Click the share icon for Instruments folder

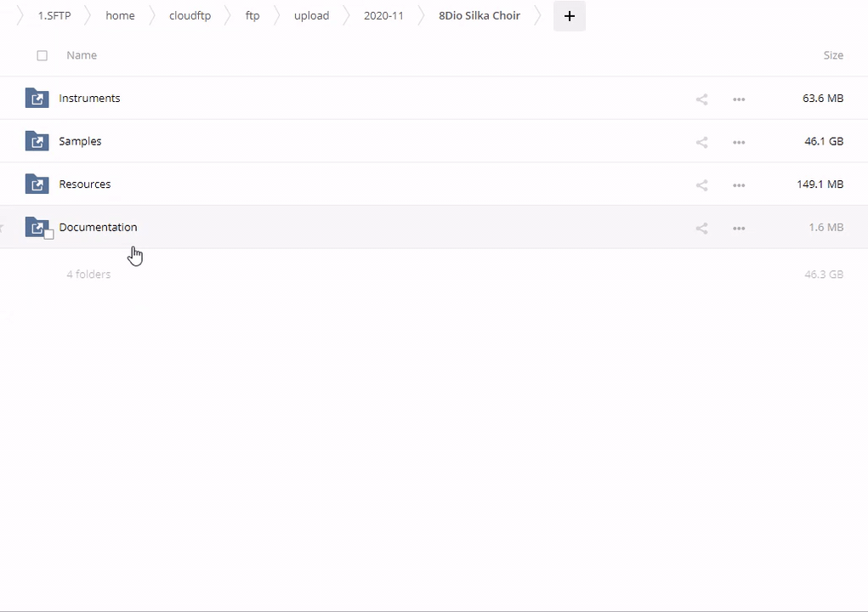pos(701,99)
